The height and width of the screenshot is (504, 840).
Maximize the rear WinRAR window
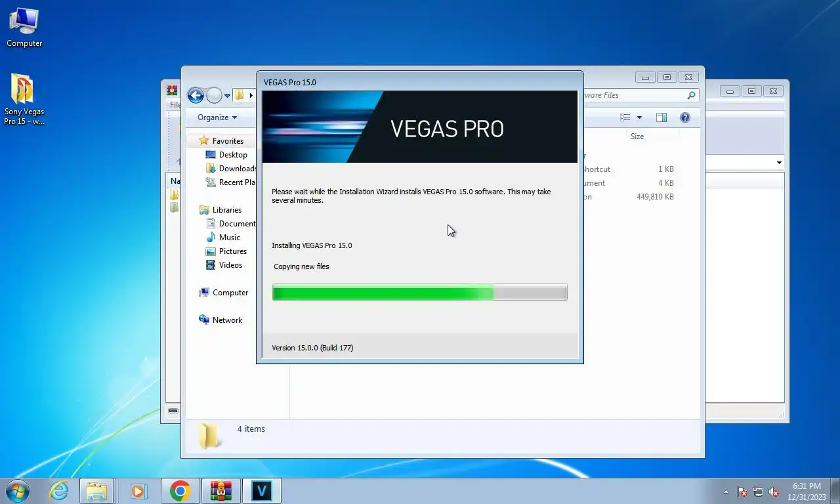pyautogui.click(x=751, y=91)
